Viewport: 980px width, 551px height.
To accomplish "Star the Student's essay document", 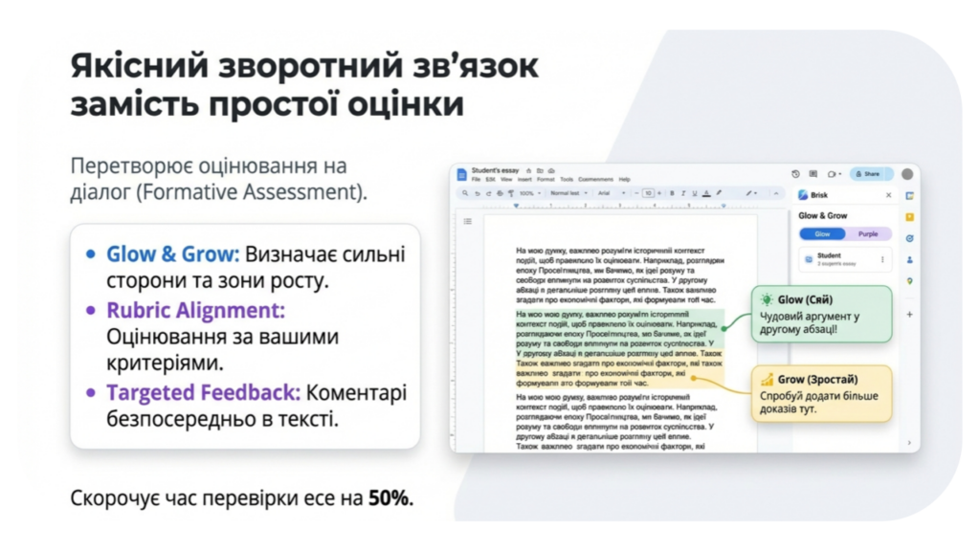I will click(x=528, y=170).
